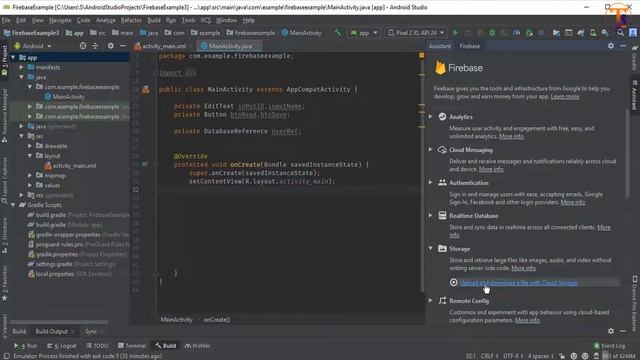Click the sad face feedback icon
640x360 pixels.
(585, 356)
